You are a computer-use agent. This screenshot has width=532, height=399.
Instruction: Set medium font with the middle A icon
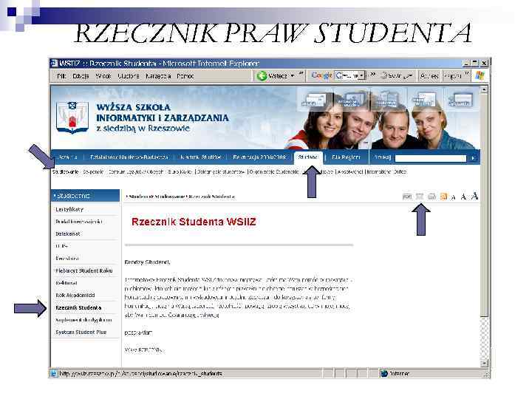click(463, 197)
